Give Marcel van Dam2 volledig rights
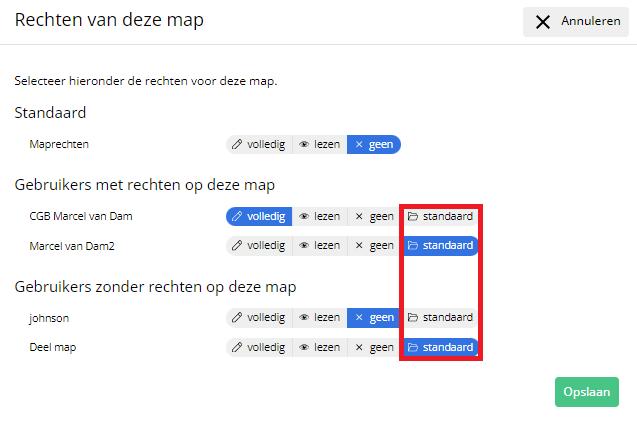637x422 pixels. [x=259, y=245]
